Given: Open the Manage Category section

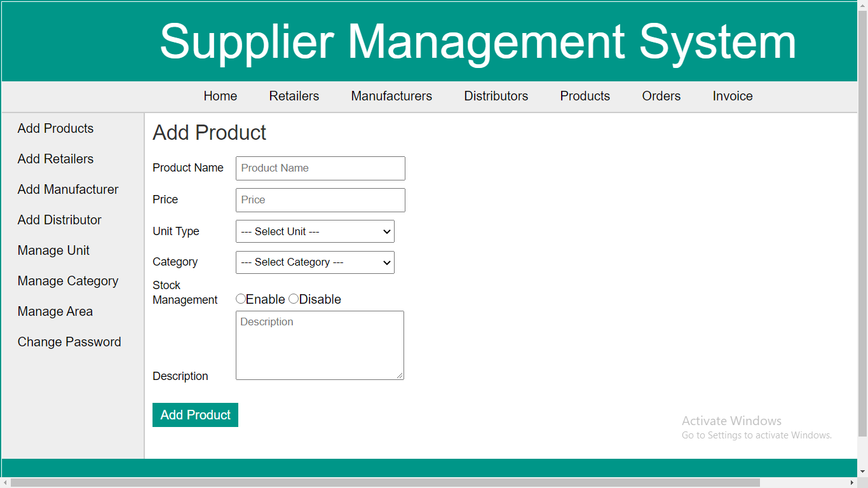Looking at the screenshot, I should [67, 281].
